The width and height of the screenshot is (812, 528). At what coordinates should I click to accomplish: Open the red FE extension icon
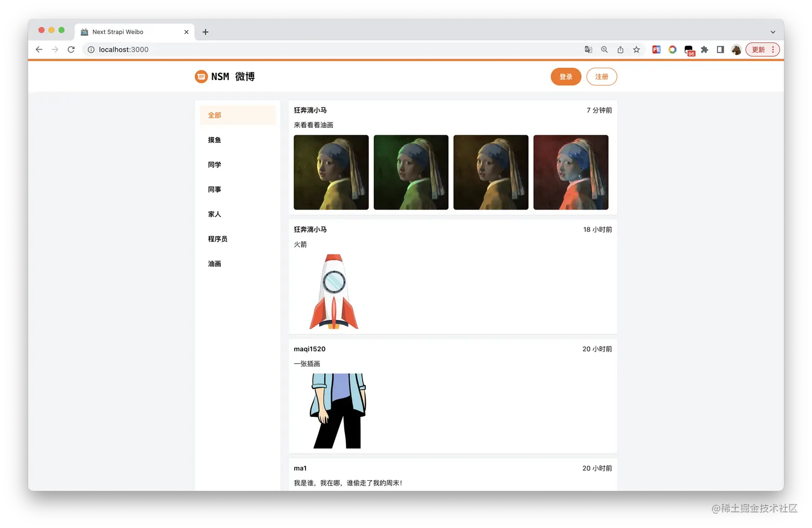point(656,49)
